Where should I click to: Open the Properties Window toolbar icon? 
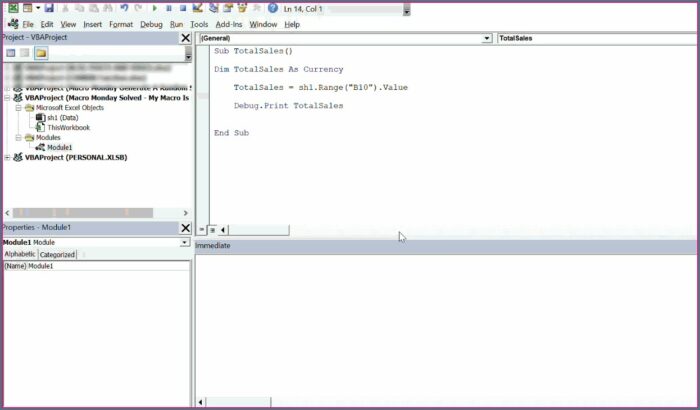(228, 8)
